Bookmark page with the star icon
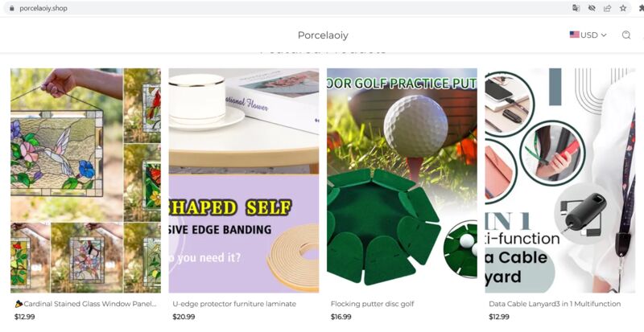Viewport: 644px width, 332px height. (623, 8)
